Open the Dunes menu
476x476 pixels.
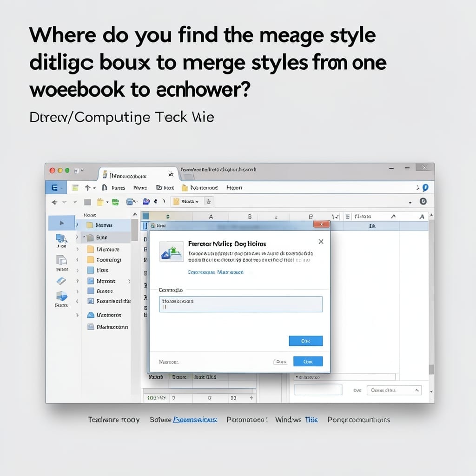point(119,188)
